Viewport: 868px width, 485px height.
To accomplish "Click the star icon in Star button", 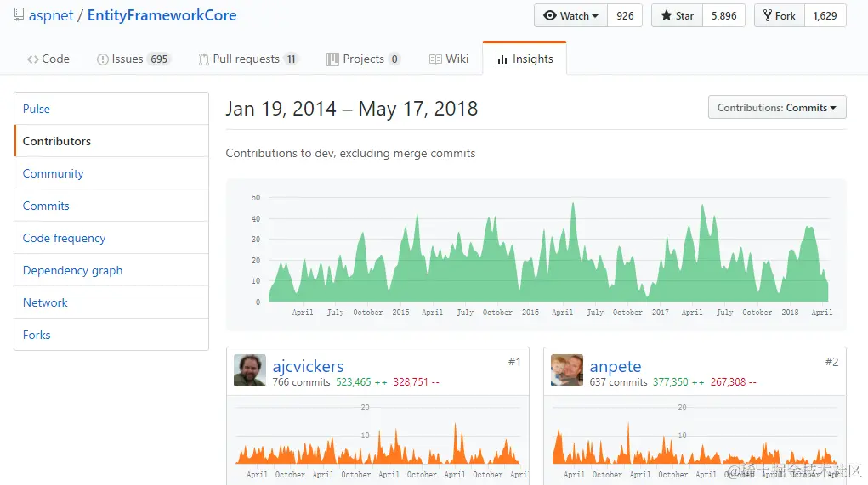I will [x=667, y=15].
